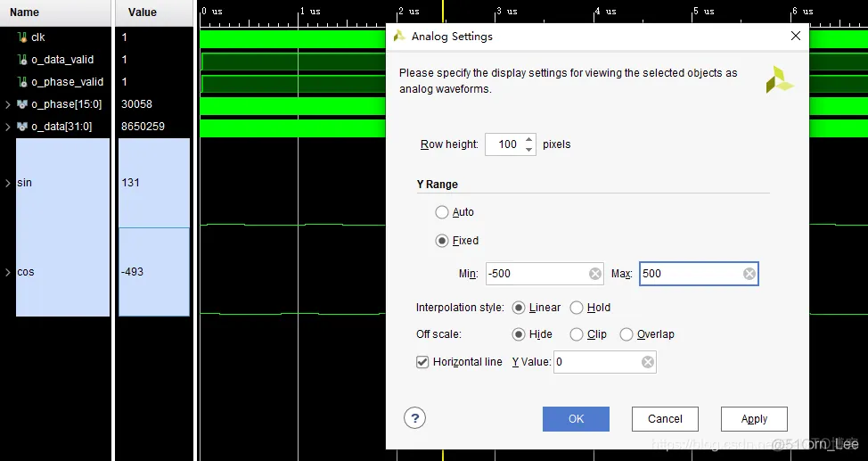Click the Min value input field
The image size is (868, 461).
[x=537, y=274]
